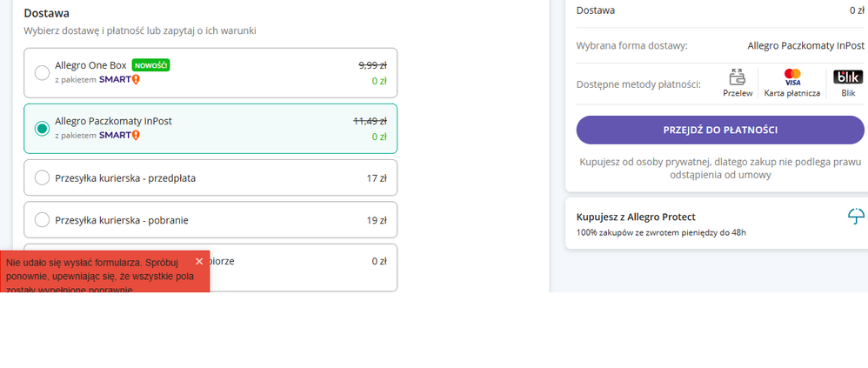Click the 17 zł courier price

377,178
